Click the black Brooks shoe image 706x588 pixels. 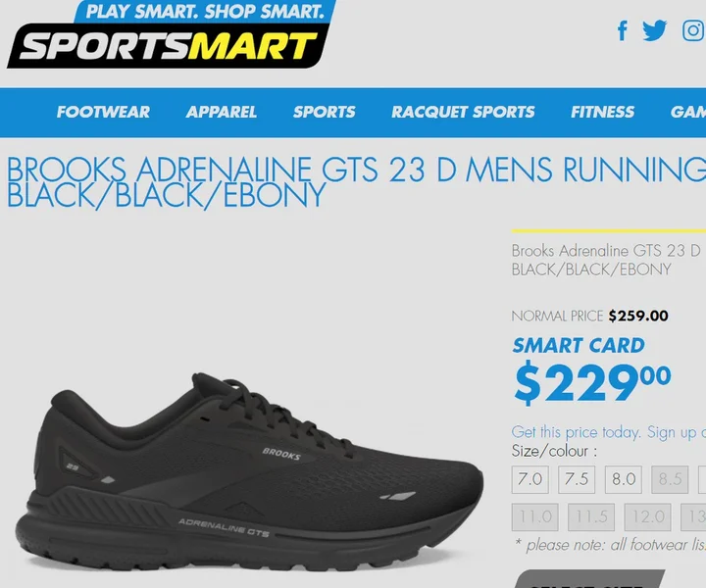249,470
